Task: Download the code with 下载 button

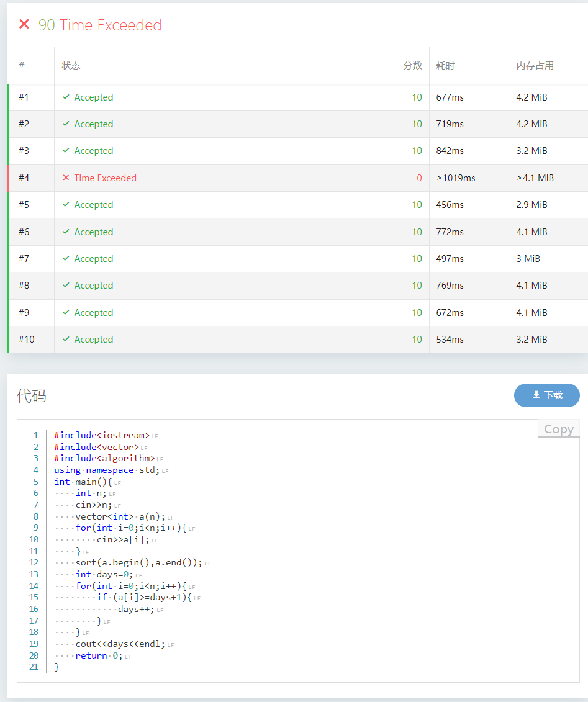Action: (x=547, y=395)
